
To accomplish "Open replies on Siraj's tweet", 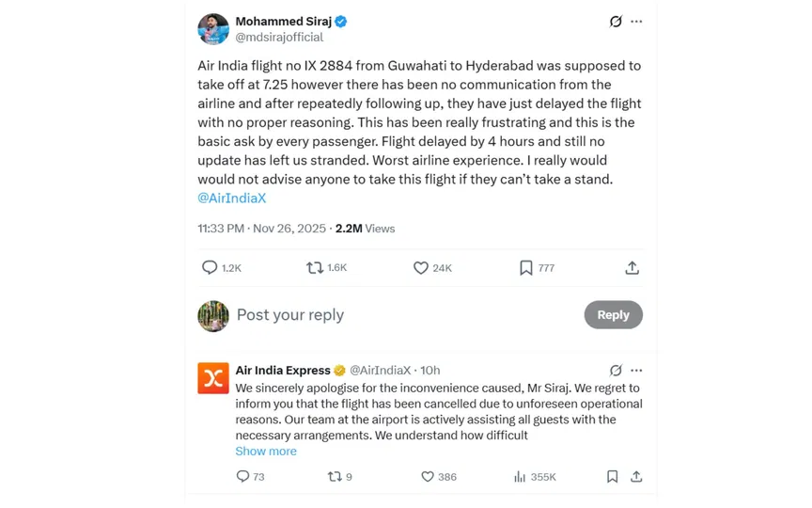I will [x=210, y=268].
